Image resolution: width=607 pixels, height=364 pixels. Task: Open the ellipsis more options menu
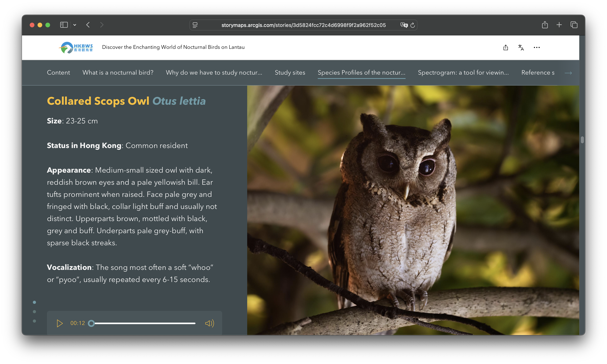pos(537,47)
